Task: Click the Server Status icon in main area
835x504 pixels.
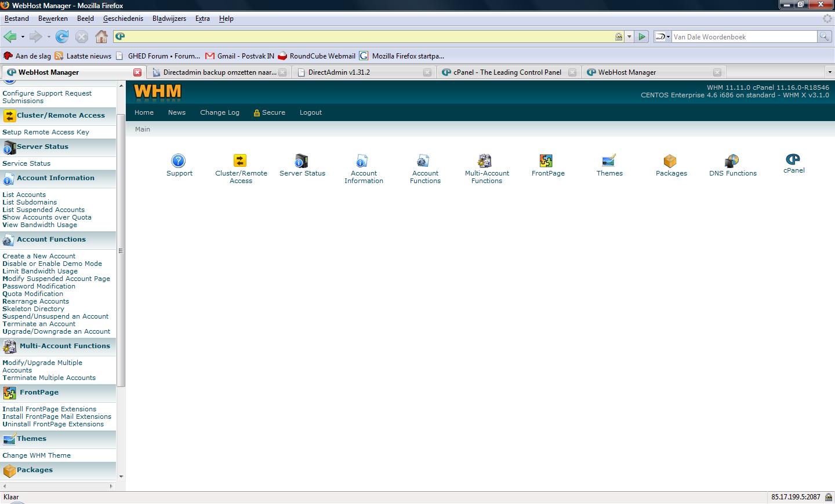Action: 302,160
